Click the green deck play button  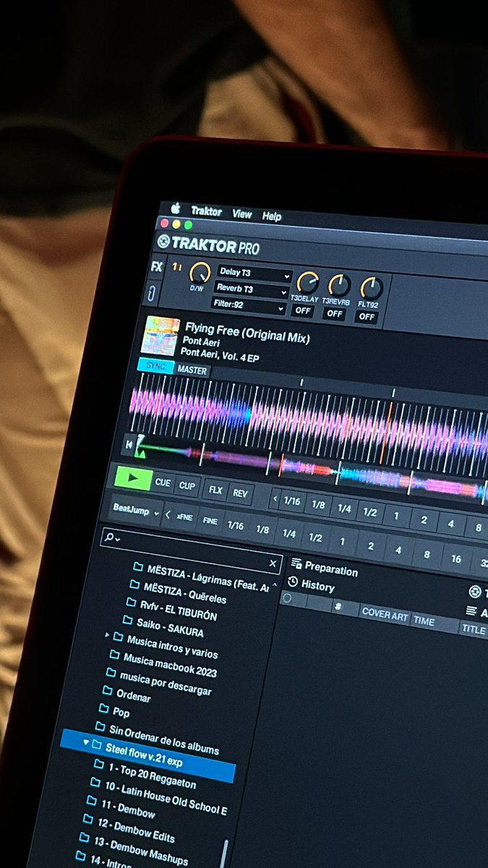click(133, 478)
